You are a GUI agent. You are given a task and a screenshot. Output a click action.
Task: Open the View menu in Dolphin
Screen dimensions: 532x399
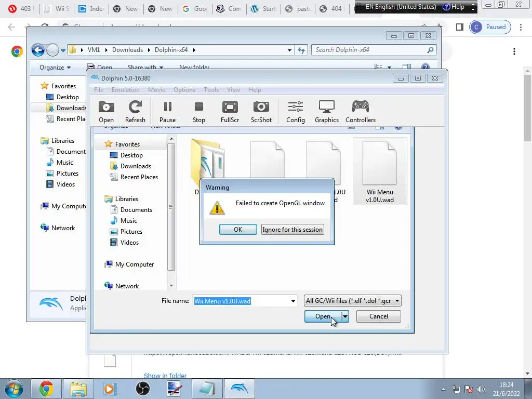click(233, 90)
